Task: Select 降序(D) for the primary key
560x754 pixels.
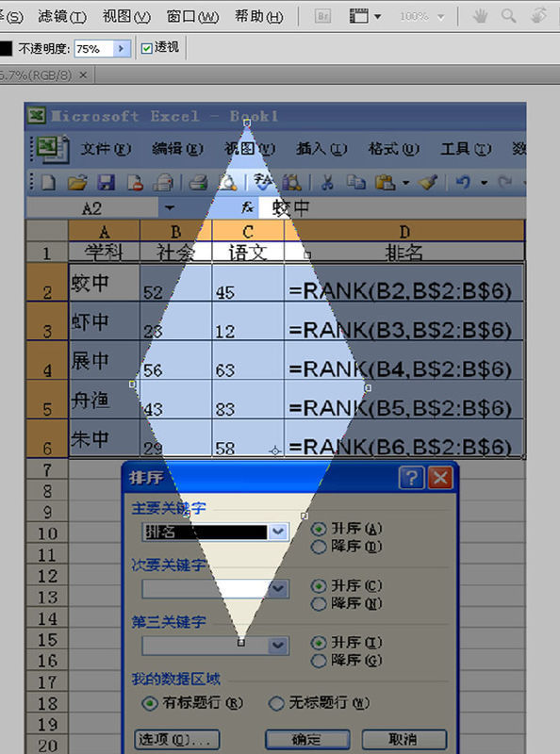Action: click(319, 547)
